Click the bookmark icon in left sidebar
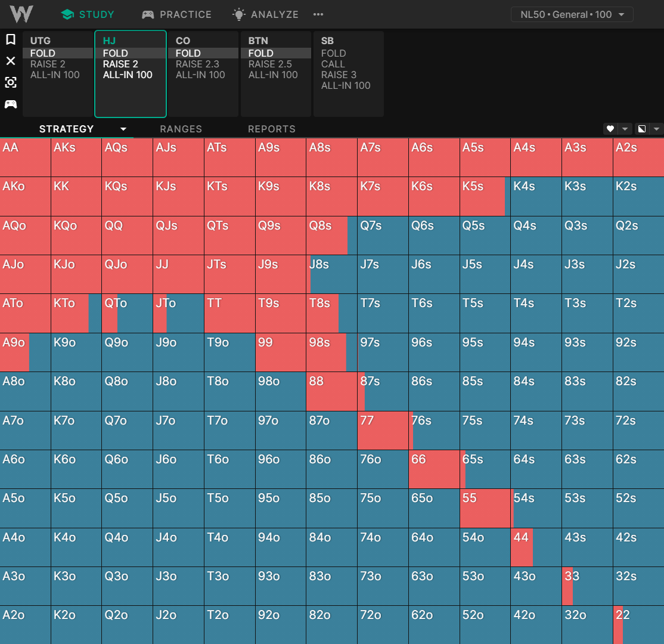 coord(10,39)
